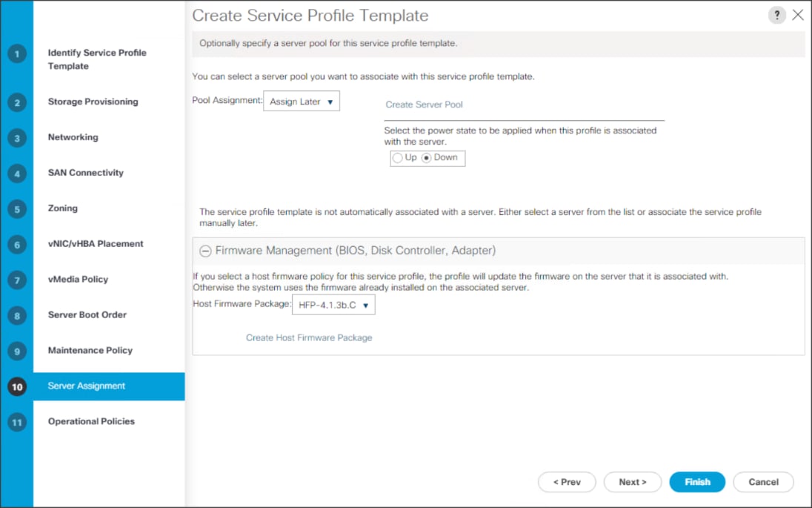
Task: Click the Create Server Pool link
Action: (424, 105)
